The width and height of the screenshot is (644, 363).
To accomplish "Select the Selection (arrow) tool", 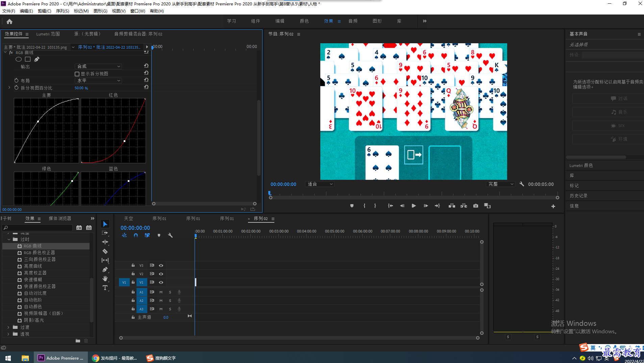I will tap(105, 224).
